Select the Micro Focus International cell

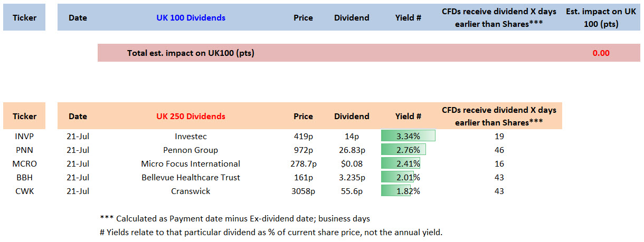(x=191, y=163)
